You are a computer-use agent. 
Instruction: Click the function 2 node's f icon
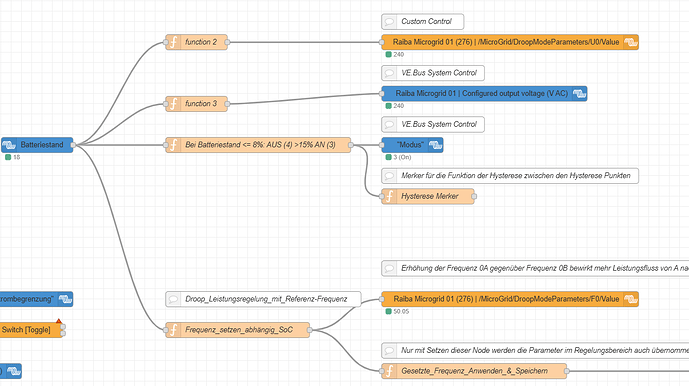coord(174,42)
